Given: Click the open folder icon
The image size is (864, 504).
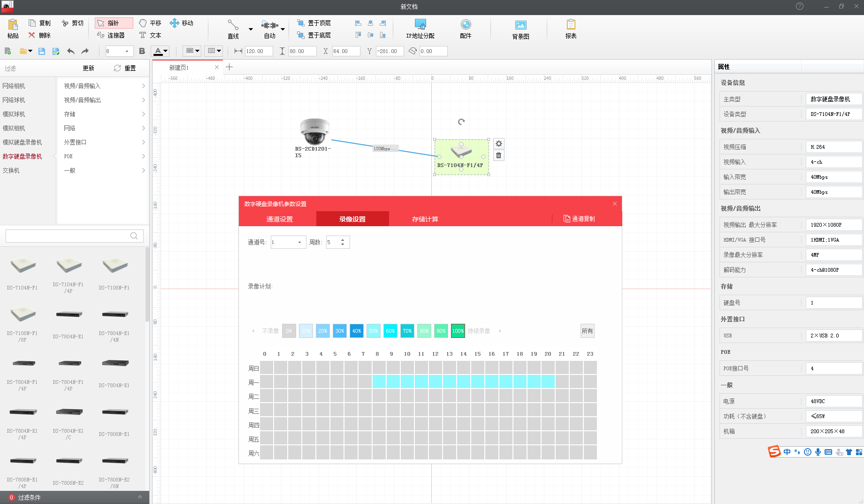Looking at the screenshot, I should click(23, 51).
